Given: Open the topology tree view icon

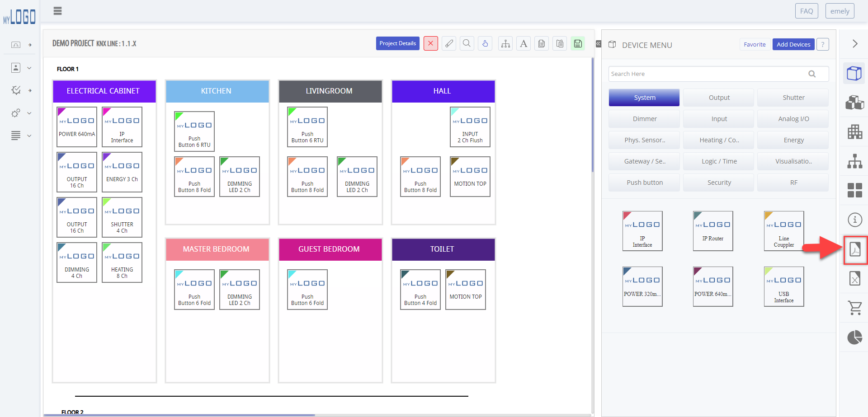Looking at the screenshot, I should 855,161.
